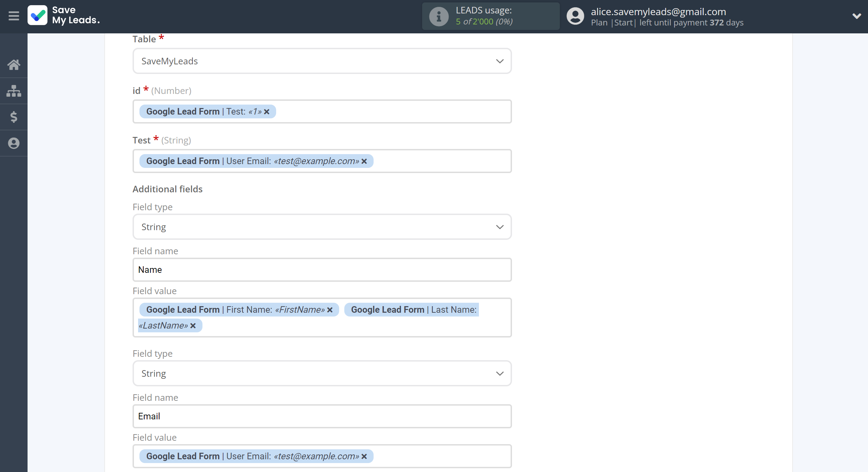Viewport: 868px width, 472px height.
Task: Click the Field name input containing Name
Action: pyautogui.click(x=322, y=270)
